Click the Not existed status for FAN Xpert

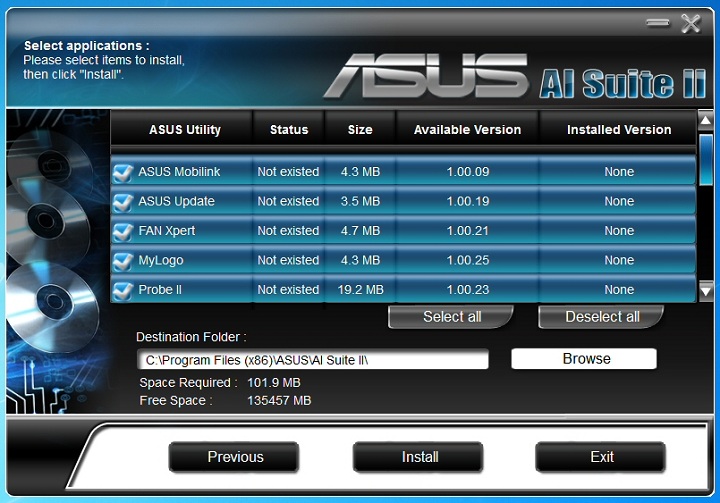click(x=288, y=231)
